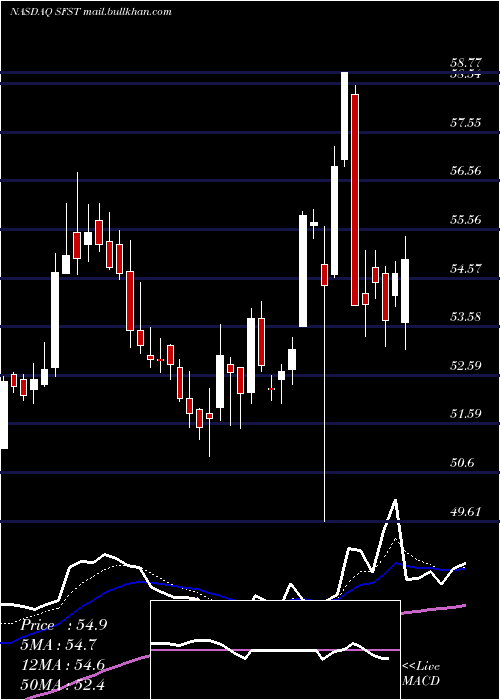
Task: Click the tallest red candlestick near 58
Action: (355, 200)
